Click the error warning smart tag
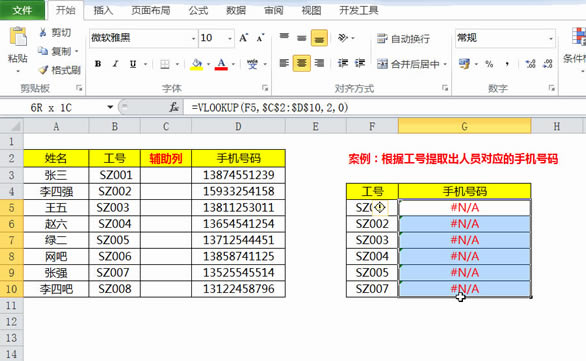Image resolution: width=586 pixels, height=361 pixels. pyautogui.click(x=380, y=207)
